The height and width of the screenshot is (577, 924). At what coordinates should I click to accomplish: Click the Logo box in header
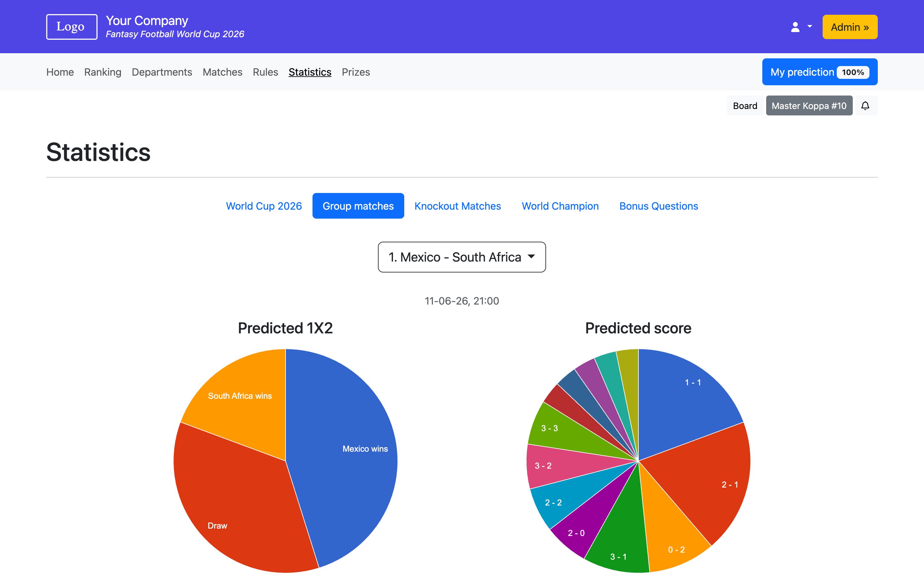(72, 27)
